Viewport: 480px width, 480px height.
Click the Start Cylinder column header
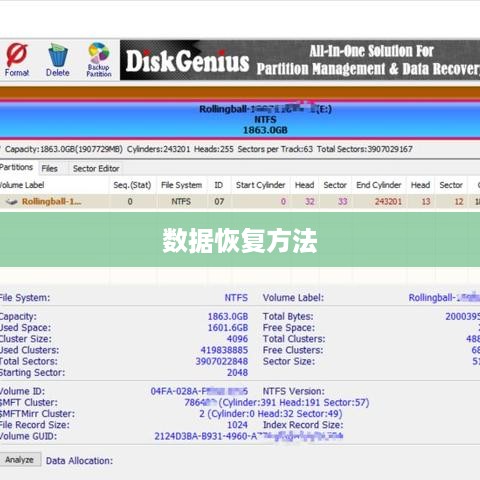coord(260,185)
